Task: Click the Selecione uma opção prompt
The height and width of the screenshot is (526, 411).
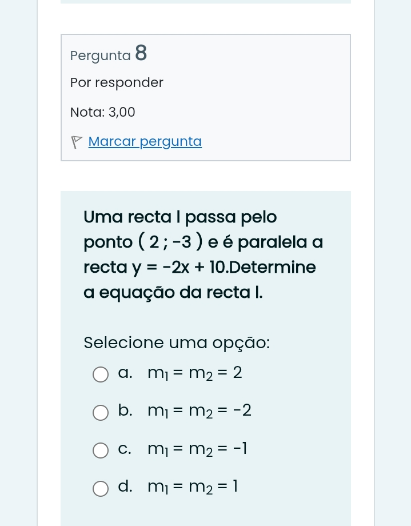Action: 177,343
